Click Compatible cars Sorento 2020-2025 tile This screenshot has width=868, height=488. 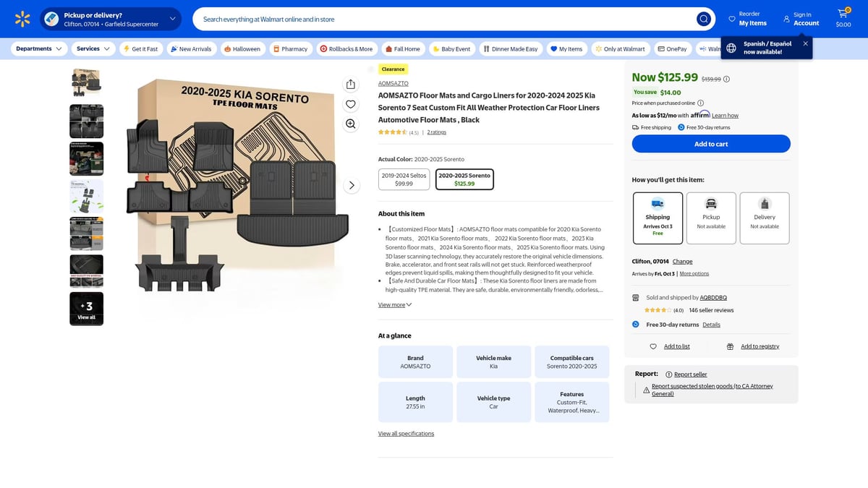tap(571, 361)
